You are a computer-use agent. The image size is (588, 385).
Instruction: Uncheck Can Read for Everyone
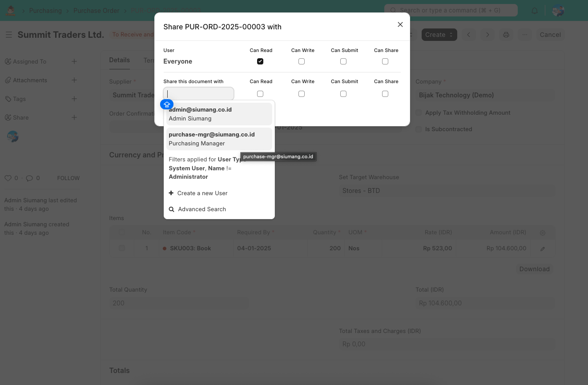coord(260,61)
